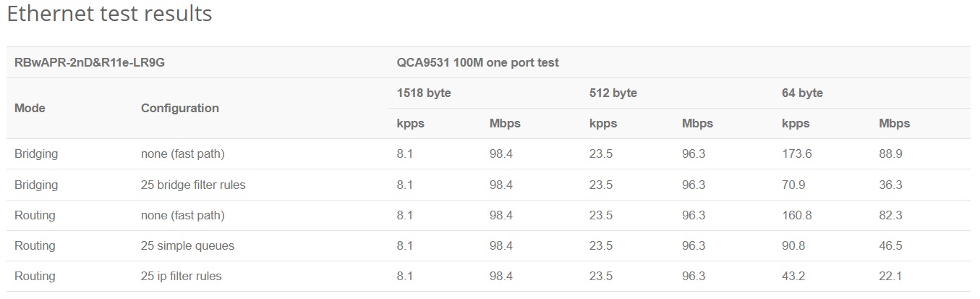Select the Configuration column header
The height and width of the screenshot is (299, 980).
179,108
